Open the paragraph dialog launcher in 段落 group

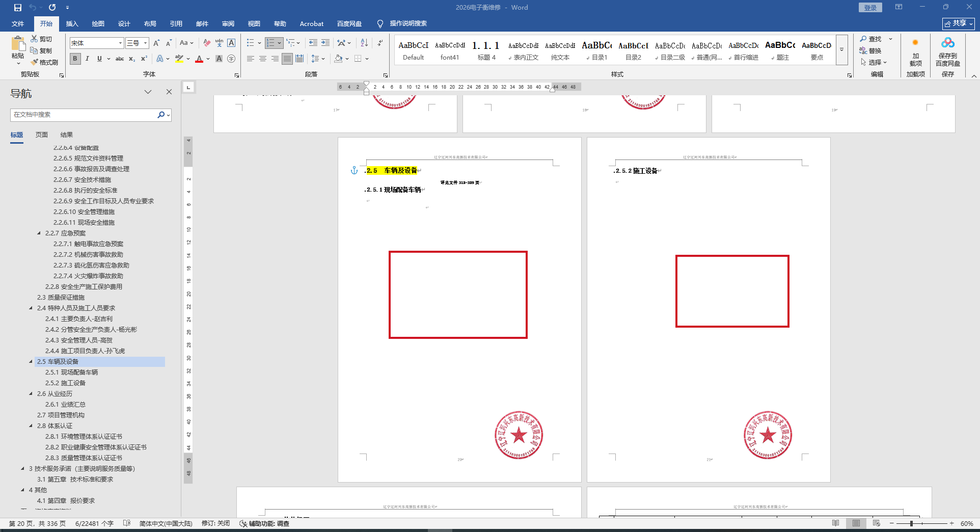coord(386,75)
